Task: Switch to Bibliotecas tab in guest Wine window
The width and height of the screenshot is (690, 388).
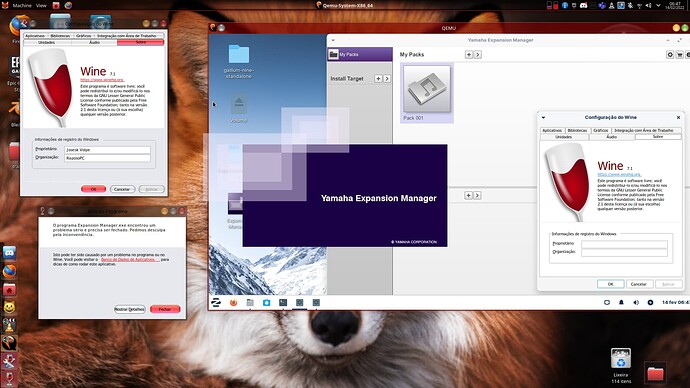Action: [577, 131]
